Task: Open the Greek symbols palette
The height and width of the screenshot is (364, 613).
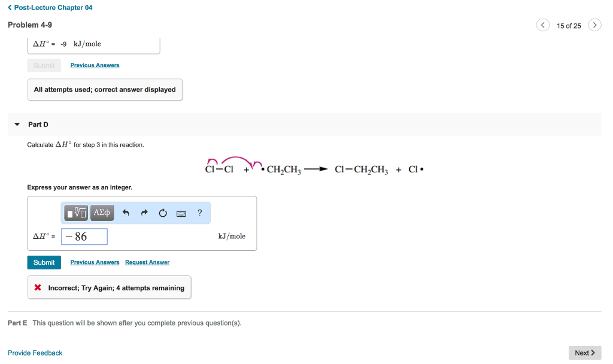Action: (x=102, y=213)
